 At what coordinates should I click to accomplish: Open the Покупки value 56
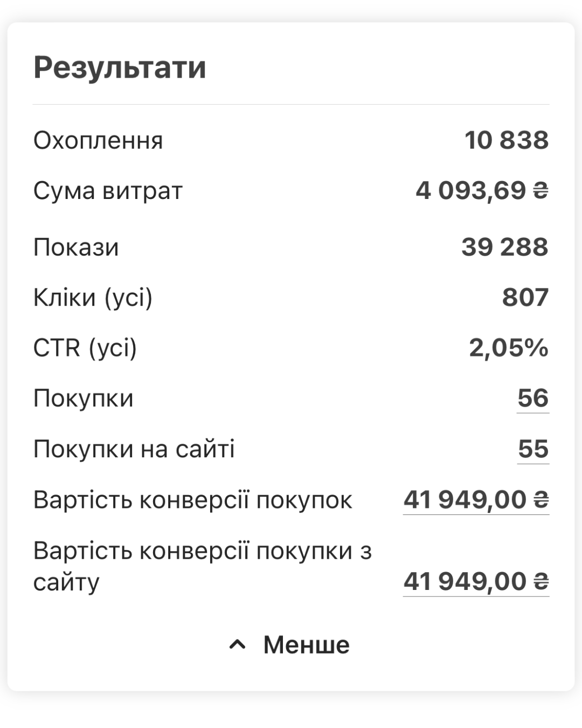tap(533, 398)
